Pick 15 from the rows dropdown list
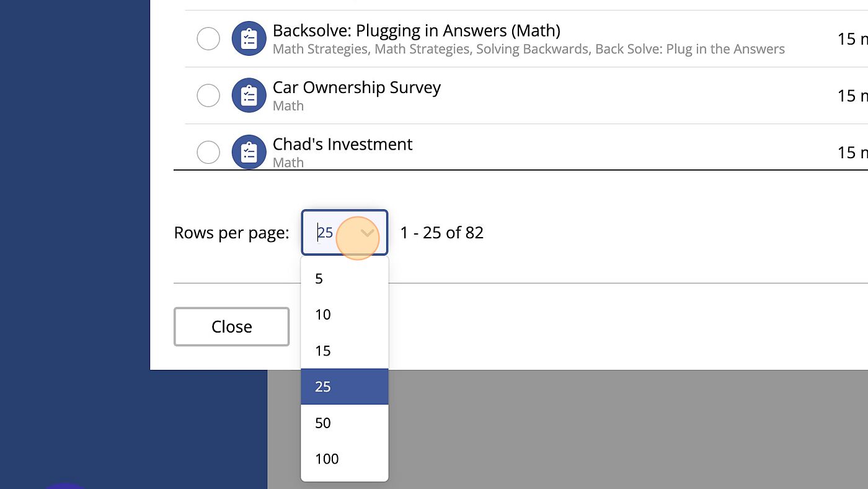 click(x=344, y=351)
